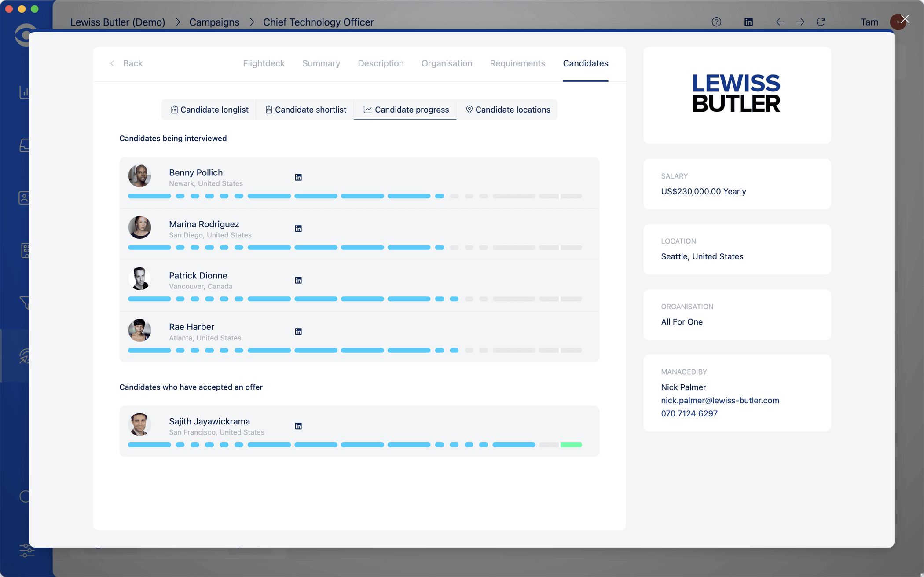Viewport: 924px width, 577px height.
Task: Select the Candidate longlist view
Action: click(209, 110)
